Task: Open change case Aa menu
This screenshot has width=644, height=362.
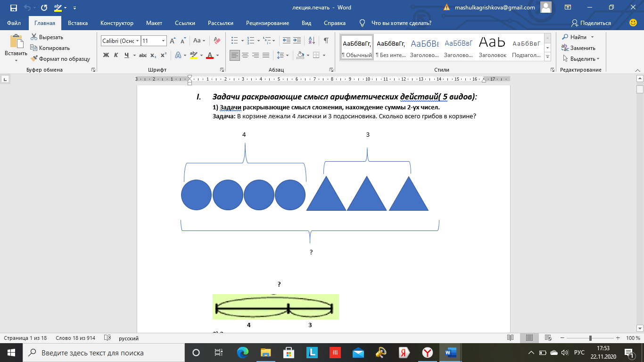Action: coord(198,41)
